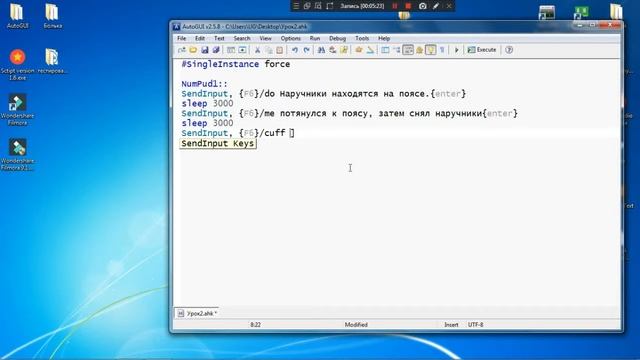Click the Run play arrow icon

(457, 50)
